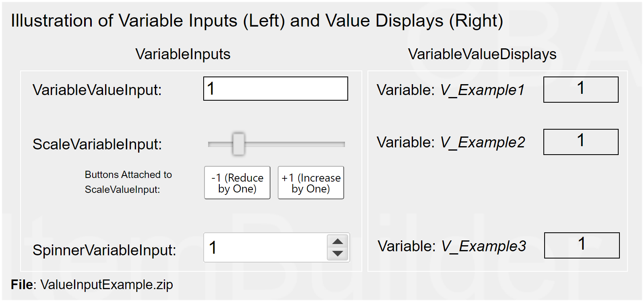Click the V_Example3 value display box

(582, 245)
